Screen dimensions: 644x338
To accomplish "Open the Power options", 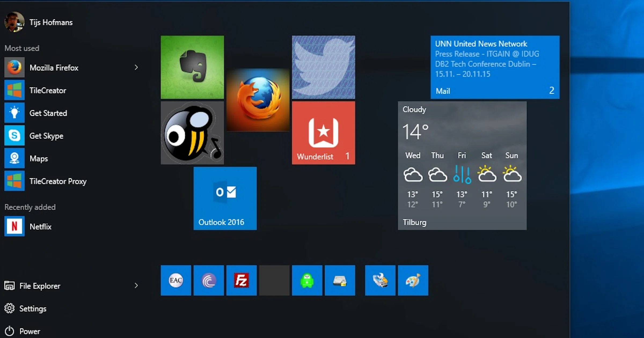I will (x=22, y=331).
